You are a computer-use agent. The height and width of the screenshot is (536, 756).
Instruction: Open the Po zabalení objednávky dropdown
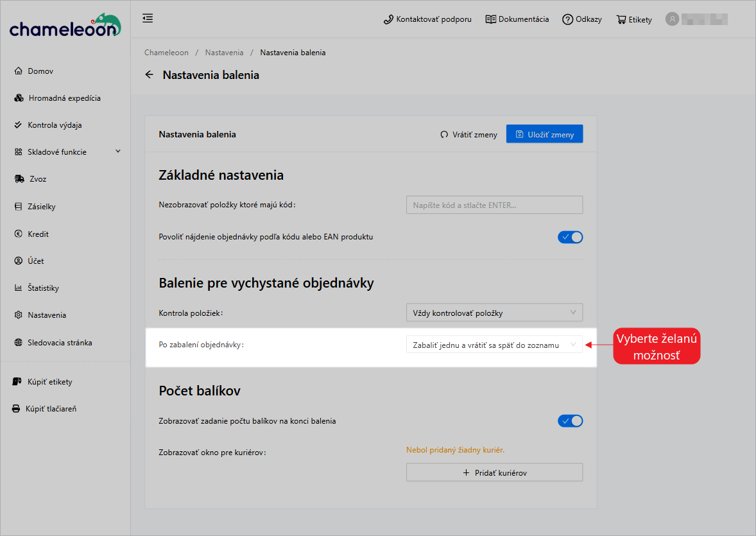[x=494, y=345]
